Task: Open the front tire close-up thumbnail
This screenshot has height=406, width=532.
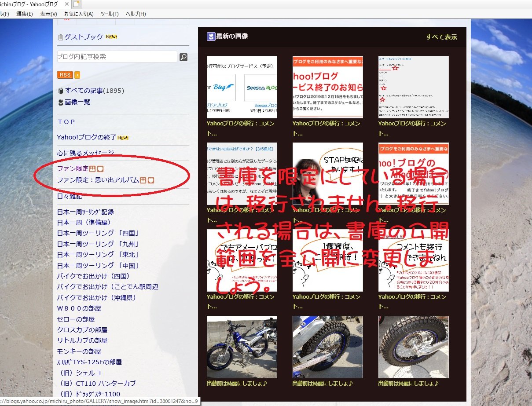Action: 328,347
